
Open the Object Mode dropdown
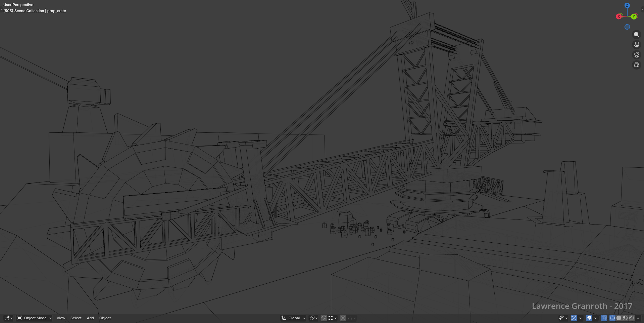35,318
